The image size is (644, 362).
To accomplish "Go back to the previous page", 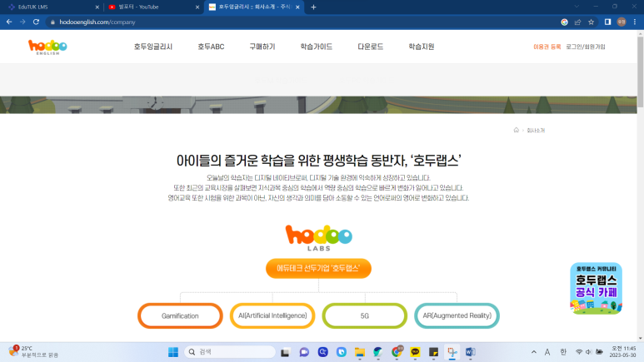I will 9,22.
